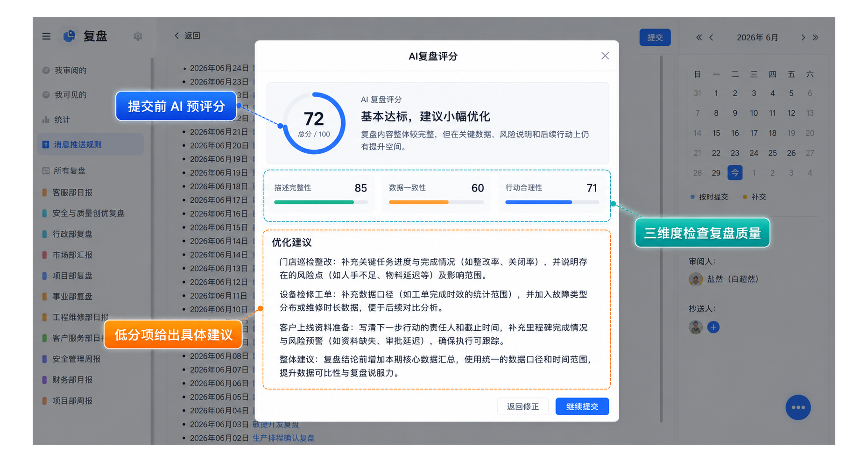
Task: Open the 敏捷开发复盘 link
Action: click(275, 424)
